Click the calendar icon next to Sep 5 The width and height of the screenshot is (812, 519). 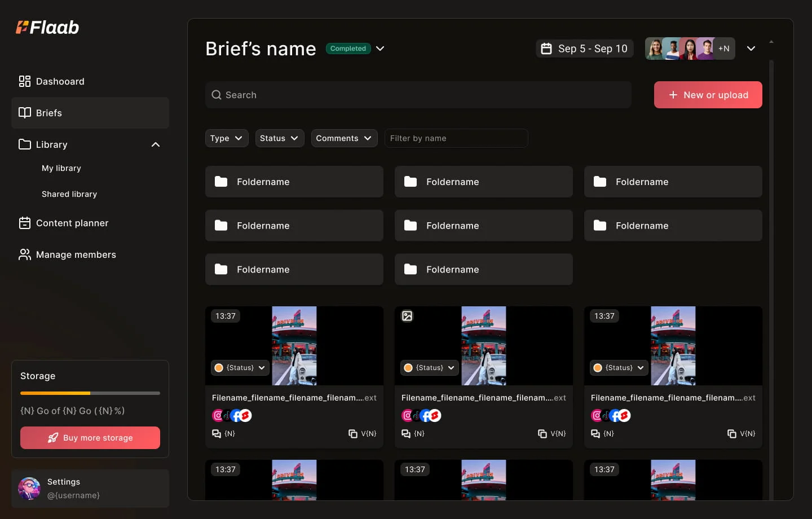tap(546, 49)
